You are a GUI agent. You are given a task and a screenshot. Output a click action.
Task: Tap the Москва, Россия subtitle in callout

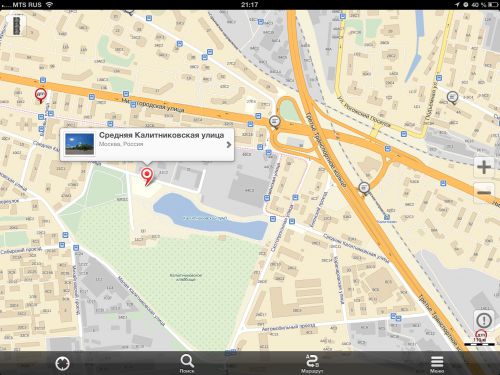pos(121,144)
